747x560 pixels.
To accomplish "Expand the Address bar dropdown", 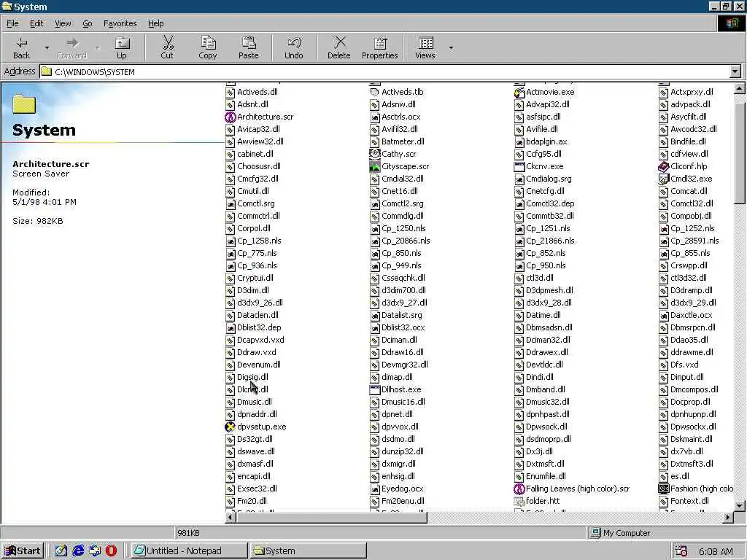I will click(735, 72).
